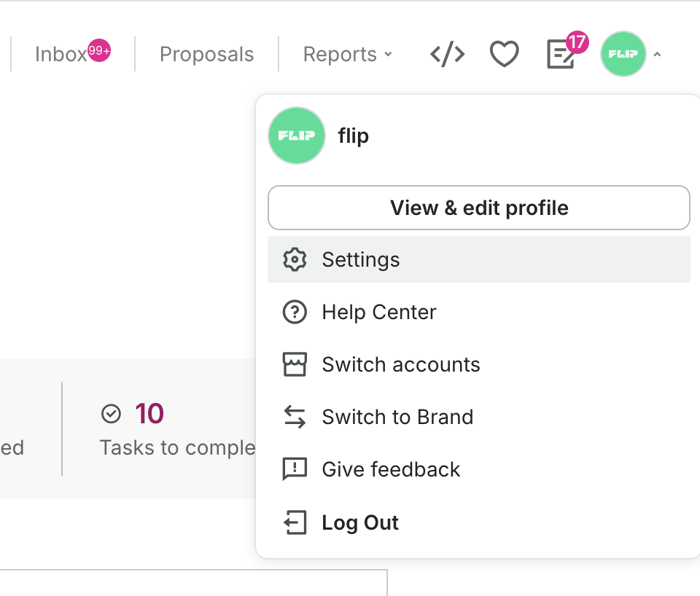Image resolution: width=700 pixels, height=596 pixels.
Task: Click the Switch to Brand arrows icon
Action: [295, 417]
